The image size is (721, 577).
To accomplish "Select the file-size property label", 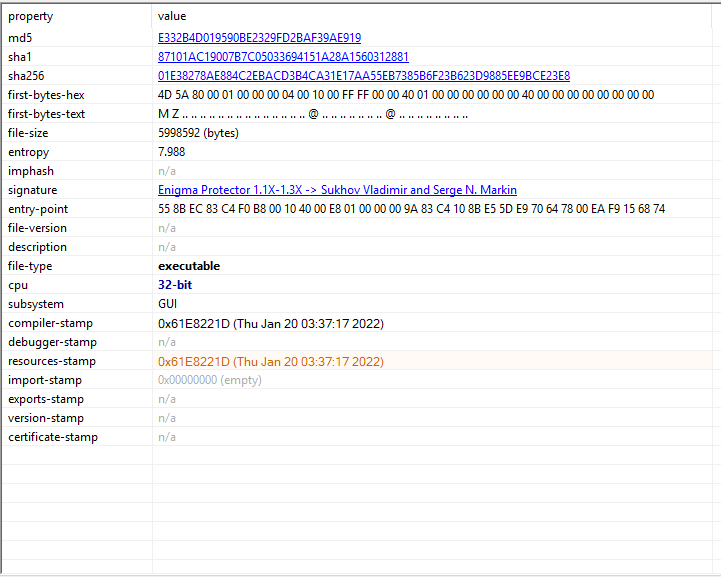I will [x=28, y=133].
